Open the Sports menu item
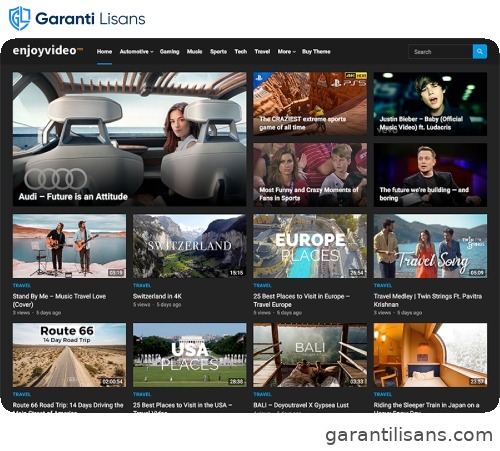Screen dimensions: 500x451 pos(218,52)
